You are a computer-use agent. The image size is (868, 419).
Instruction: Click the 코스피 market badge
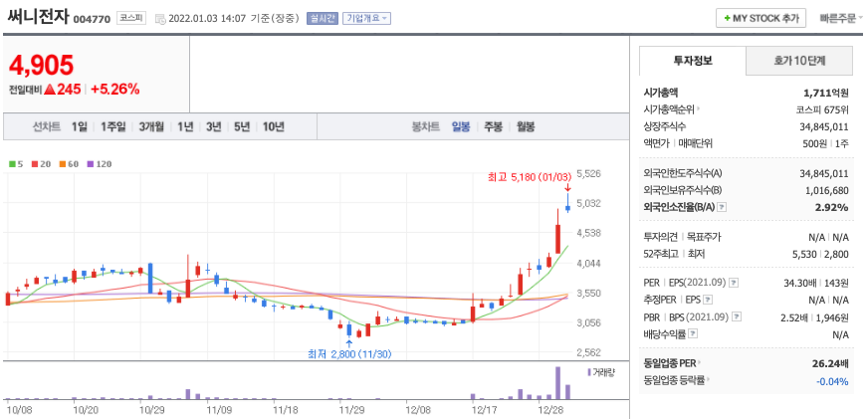point(131,18)
